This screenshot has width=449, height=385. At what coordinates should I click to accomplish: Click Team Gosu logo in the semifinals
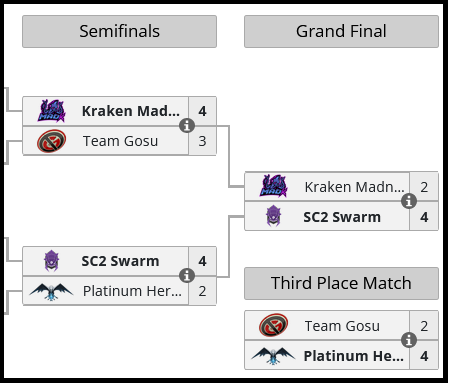coord(51,141)
